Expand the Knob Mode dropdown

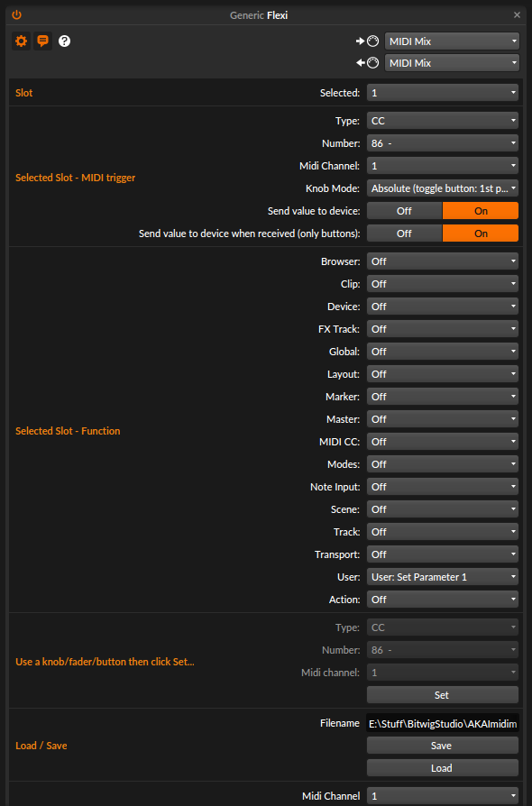[x=443, y=188]
